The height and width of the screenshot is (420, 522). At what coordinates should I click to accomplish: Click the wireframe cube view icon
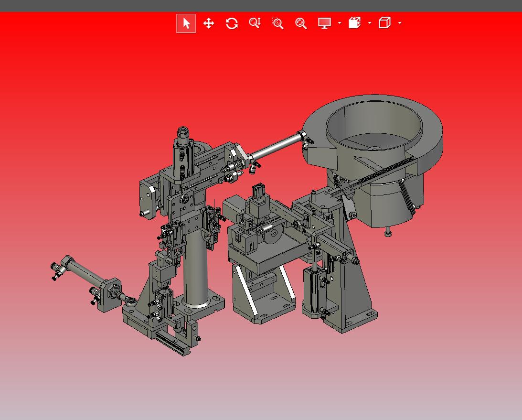pyautogui.click(x=384, y=23)
